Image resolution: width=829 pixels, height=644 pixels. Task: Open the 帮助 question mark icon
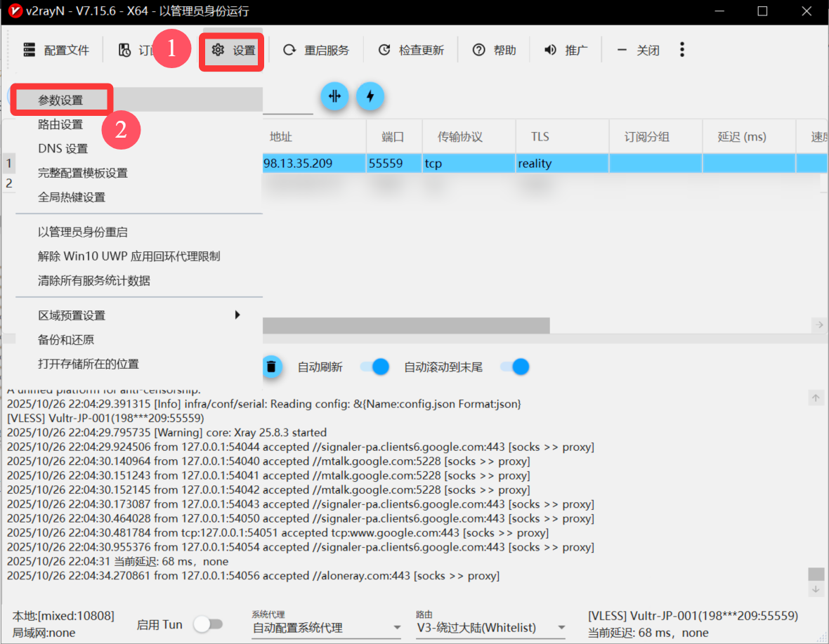pos(479,50)
